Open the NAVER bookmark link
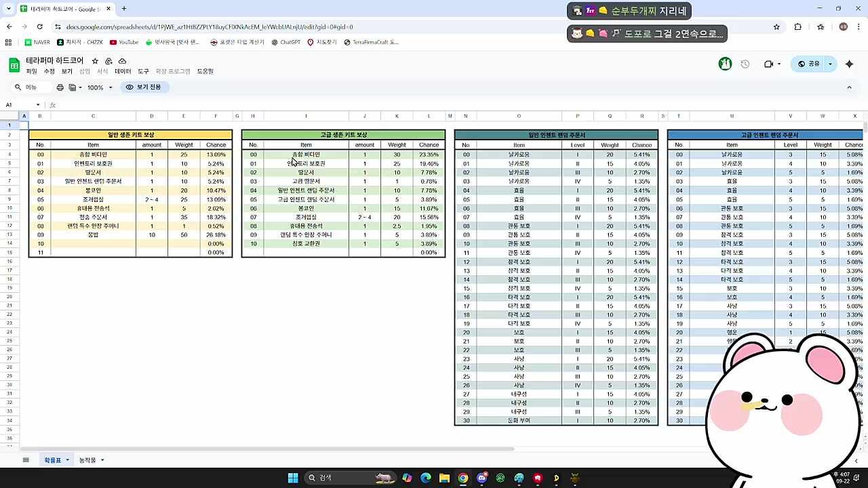The width and height of the screenshot is (868, 488). (37, 42)
